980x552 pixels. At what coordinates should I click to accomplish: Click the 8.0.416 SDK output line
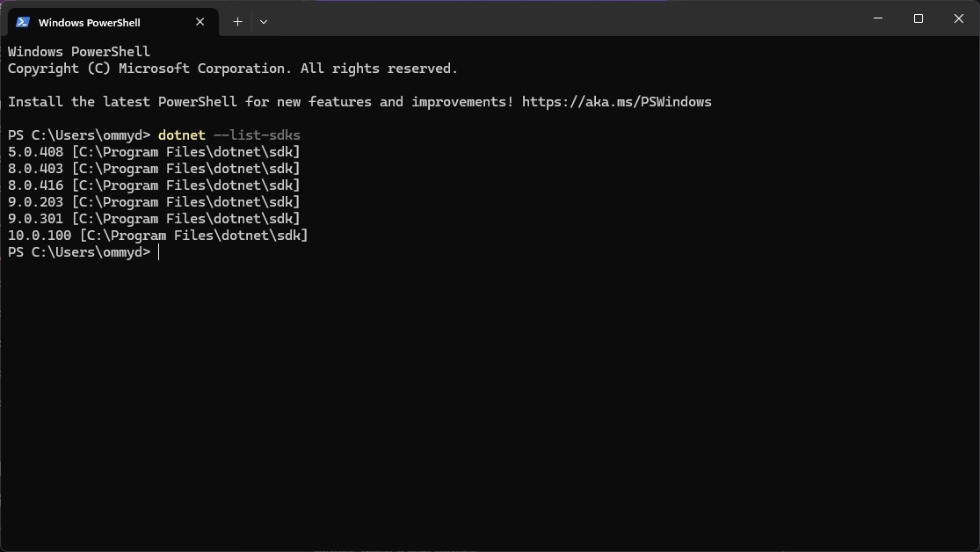point(154,185)
